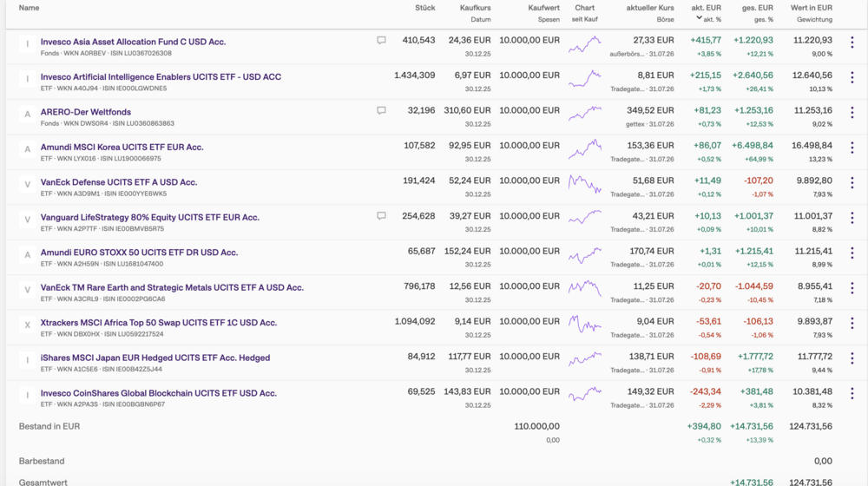Open Invesco CoinShares Global Blockchain UCITS ETF link
868x486 pixels.
click(x=158, y=393)
